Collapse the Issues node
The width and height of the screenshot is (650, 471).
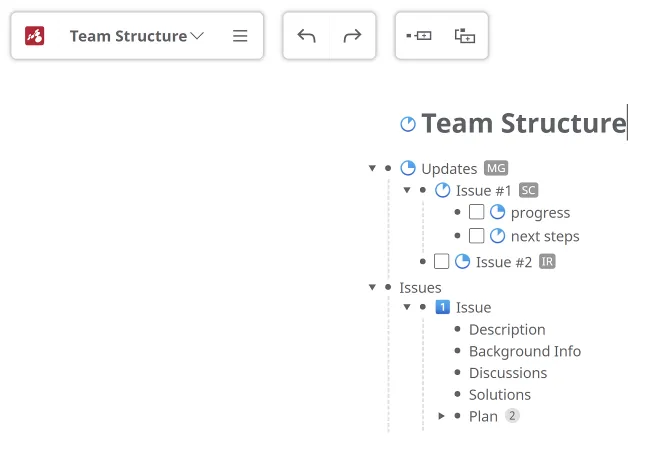coord(373,287)
